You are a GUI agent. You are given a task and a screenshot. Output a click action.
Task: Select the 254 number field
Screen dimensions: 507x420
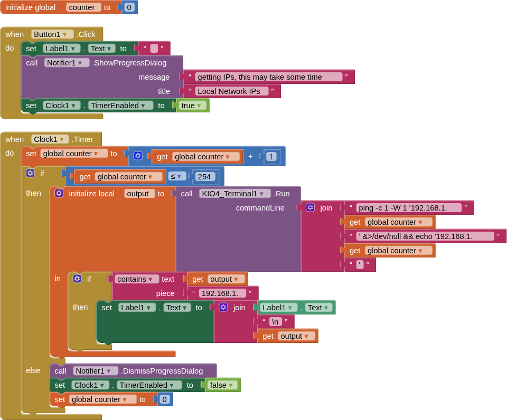pos(204,177)
